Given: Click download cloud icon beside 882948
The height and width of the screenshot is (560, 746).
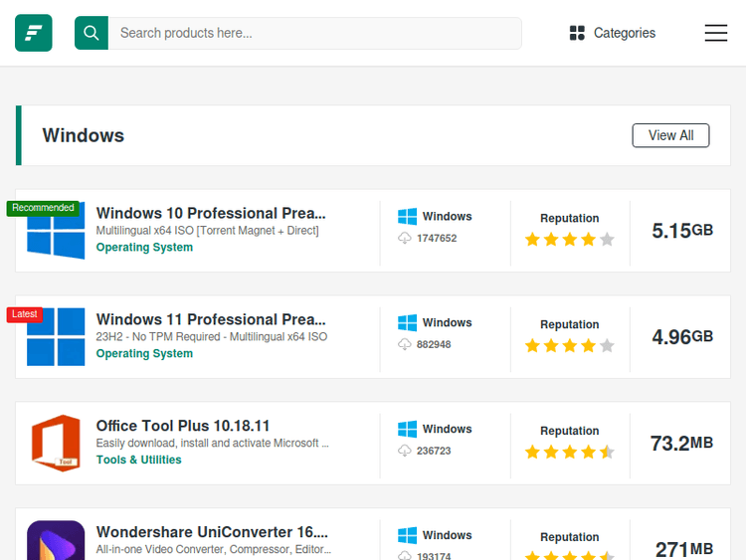Looking at the screenshot, I should pos(405,344).
